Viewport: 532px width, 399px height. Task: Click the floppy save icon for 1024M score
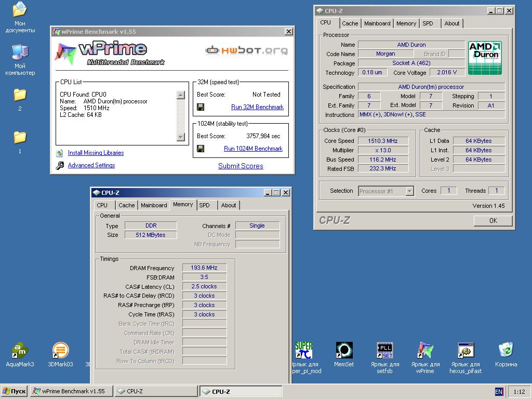[201, 149]
